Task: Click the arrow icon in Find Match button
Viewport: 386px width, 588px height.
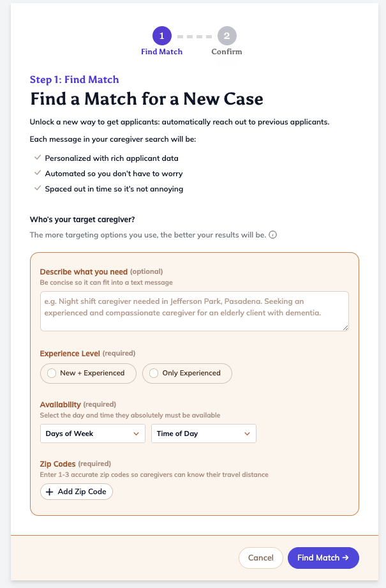Action: pos(346,557)
